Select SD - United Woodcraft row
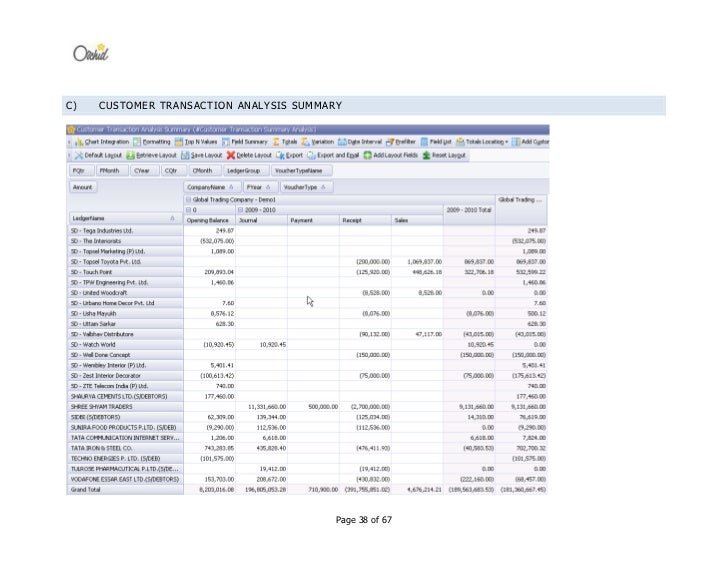728x563 pixels. 125,293
